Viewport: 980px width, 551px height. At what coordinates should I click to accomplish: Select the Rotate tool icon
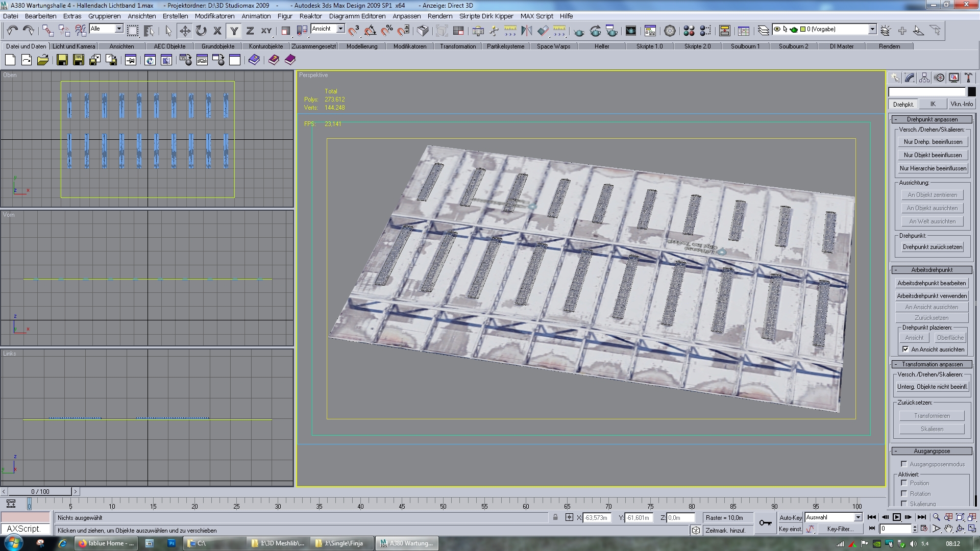(x=201, y=31)
